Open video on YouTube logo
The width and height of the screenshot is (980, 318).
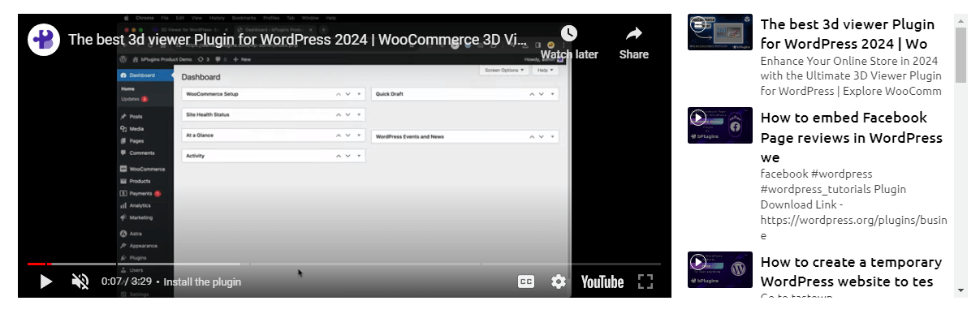[602, 281]
